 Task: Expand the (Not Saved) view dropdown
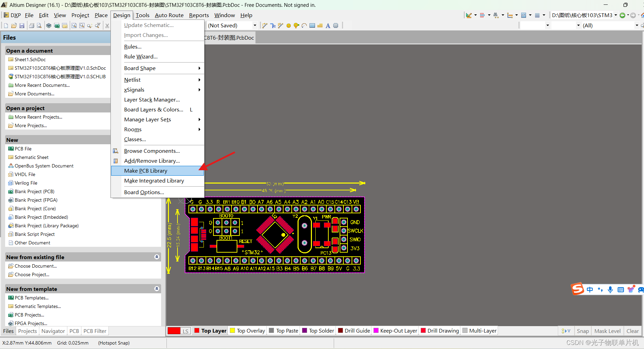tap(255, 26)
